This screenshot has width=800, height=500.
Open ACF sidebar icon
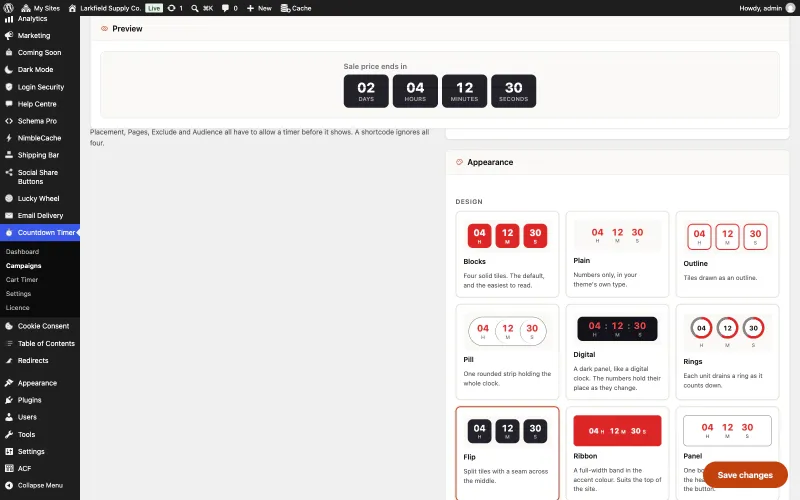pyautogui.click(x=9, y=468)
